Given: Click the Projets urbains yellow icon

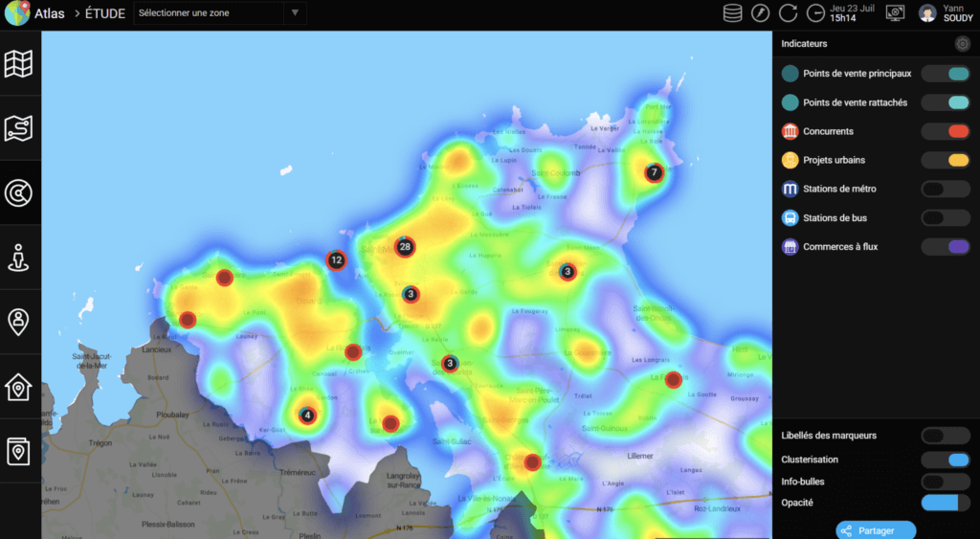Looking at the screenshot, I should click(790, 160).
